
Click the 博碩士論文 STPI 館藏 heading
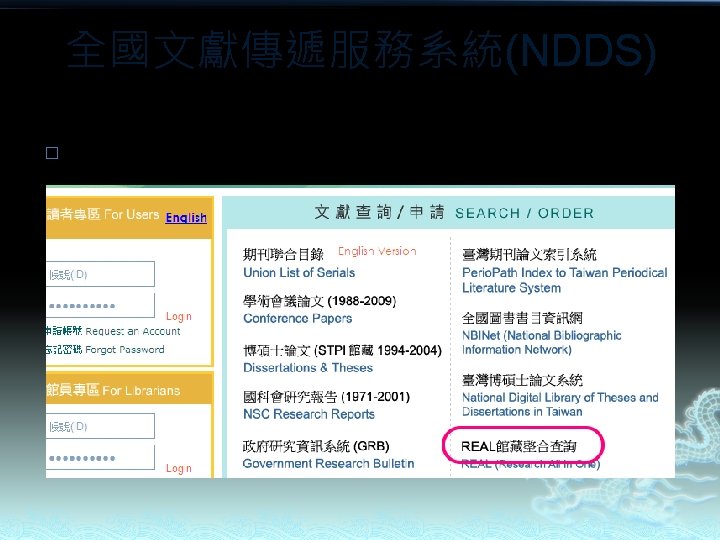(342, 351)
